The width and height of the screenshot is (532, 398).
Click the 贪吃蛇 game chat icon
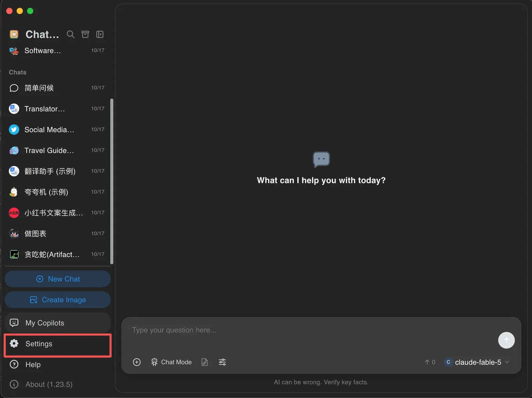[x=14, y=254]
